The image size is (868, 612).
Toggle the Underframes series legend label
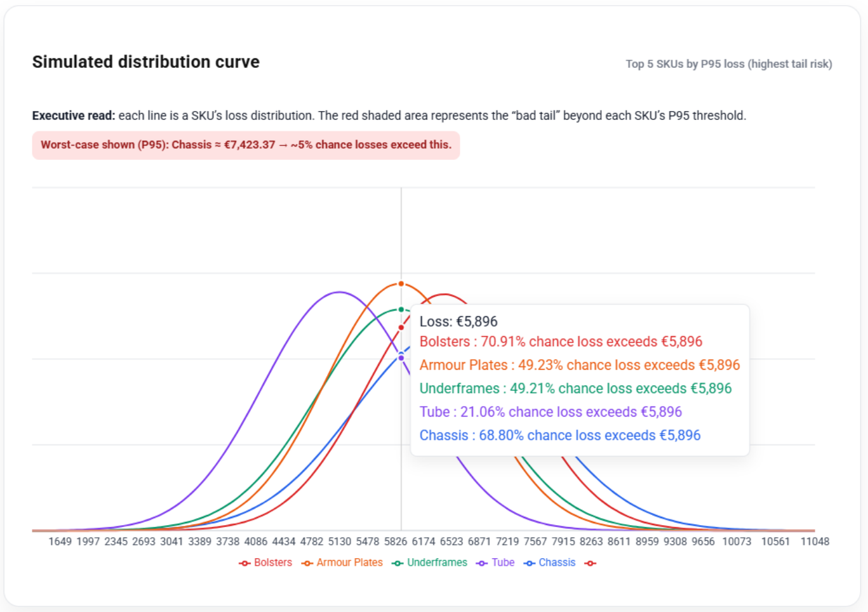(x=437, y=563)
